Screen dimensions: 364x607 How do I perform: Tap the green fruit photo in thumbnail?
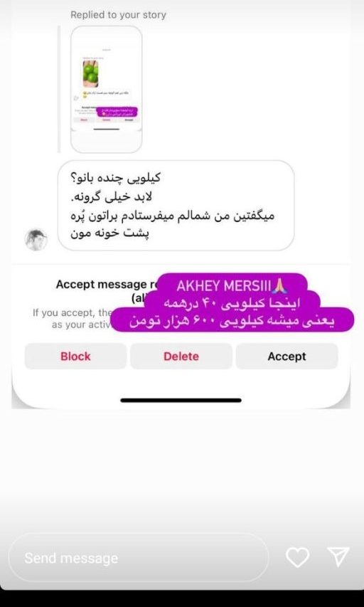(90, 73)
